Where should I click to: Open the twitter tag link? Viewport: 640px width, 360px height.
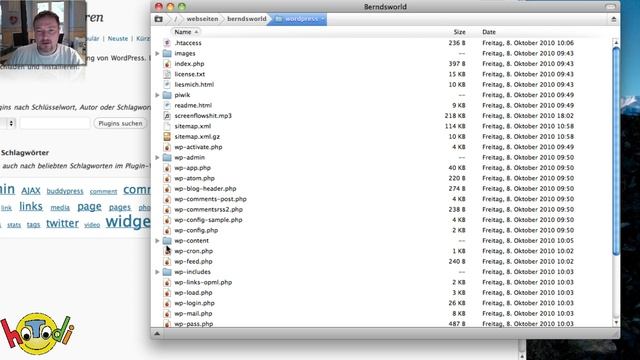[x=62, y=223]
